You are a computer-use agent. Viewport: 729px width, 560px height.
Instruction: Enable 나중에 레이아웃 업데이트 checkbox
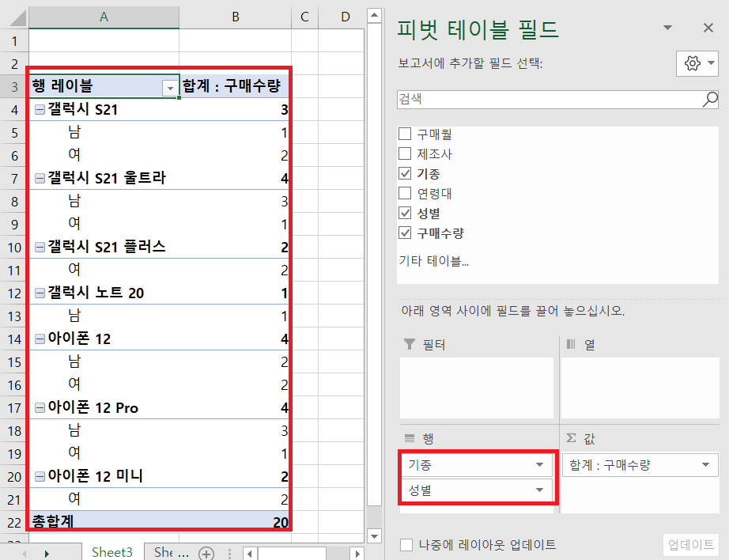coord(406,545)
